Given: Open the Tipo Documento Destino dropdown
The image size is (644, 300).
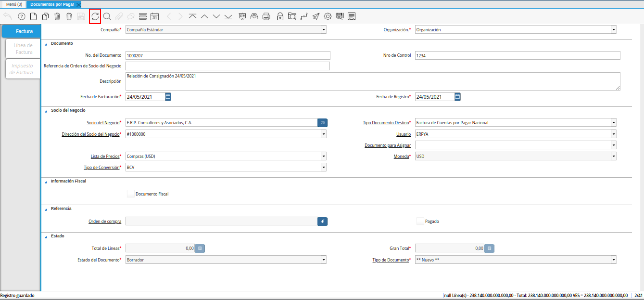Looking at the screenshot, I should pyautogui.click(x=614, y=123).
